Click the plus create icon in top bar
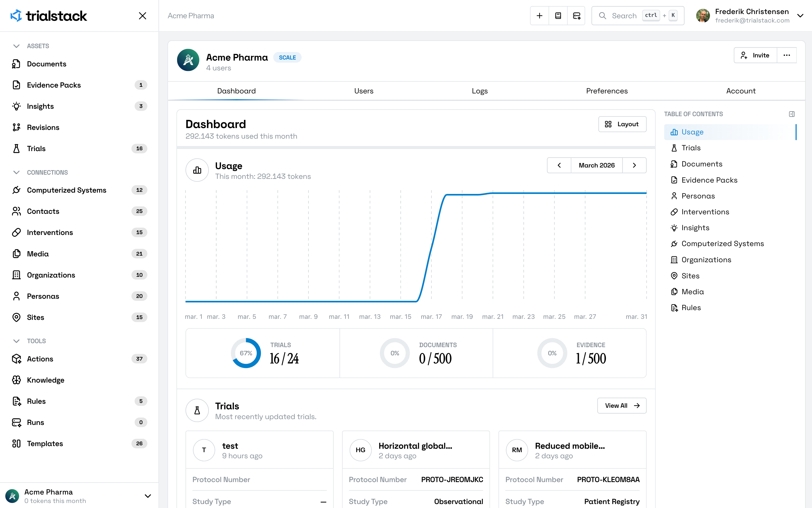The image size is (812, 508). pos(539,16)
